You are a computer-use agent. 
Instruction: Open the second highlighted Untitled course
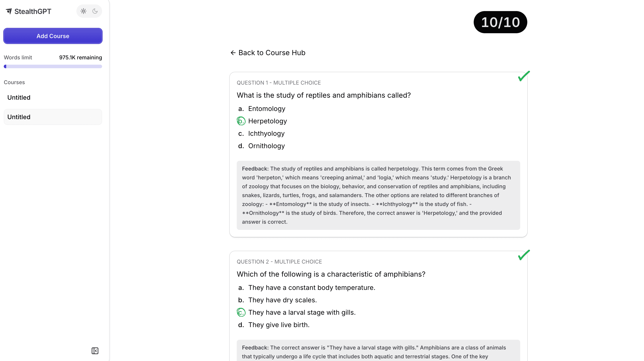click(19, 117)
